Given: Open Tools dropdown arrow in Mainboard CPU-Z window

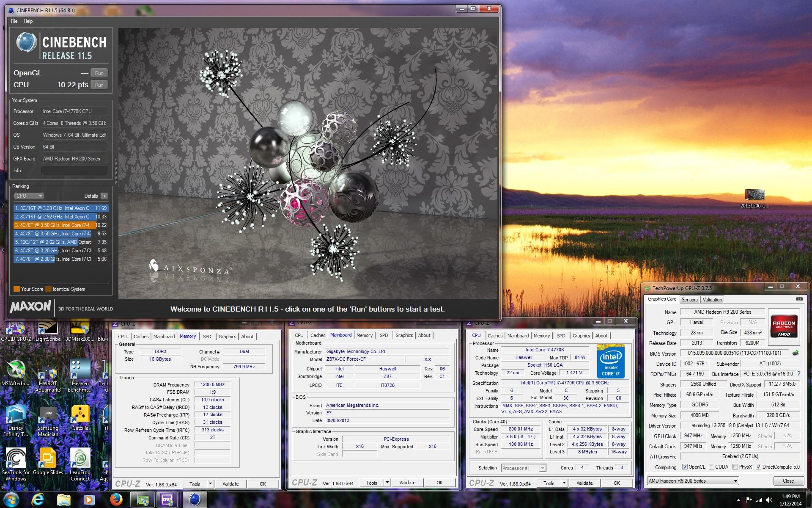Looking at the screenshot, I should (387, 483).
